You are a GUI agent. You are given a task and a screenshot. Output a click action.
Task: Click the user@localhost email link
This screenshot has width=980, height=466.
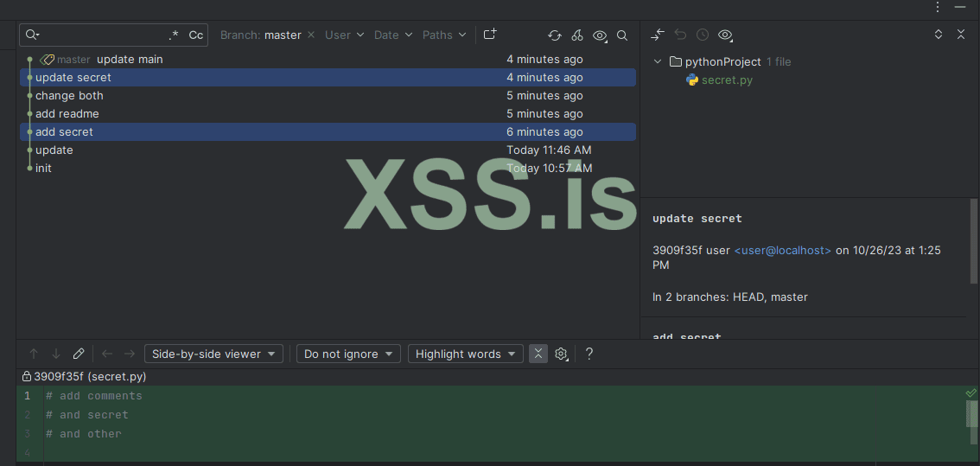pyautogui.click(x=782, y=250)
